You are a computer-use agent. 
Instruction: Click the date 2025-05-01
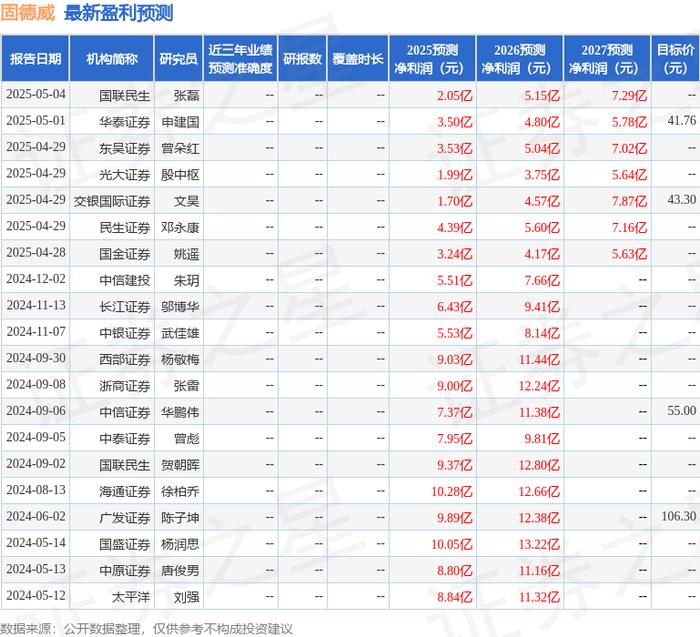point(36,121)
